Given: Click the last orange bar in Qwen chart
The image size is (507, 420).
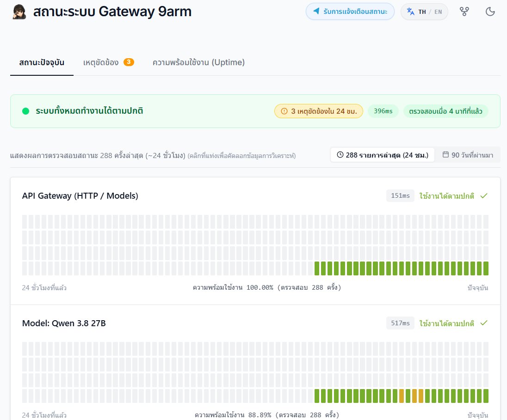Looking at the screenshot, I should point(421,396).
